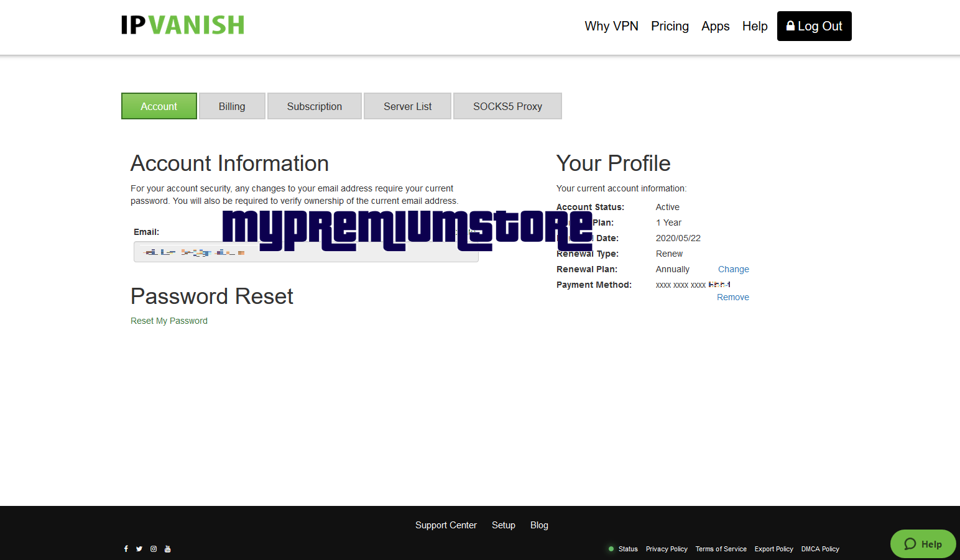Click the IPVanish logo
Viewport: 960px width, 560px height.
[183, 25]
